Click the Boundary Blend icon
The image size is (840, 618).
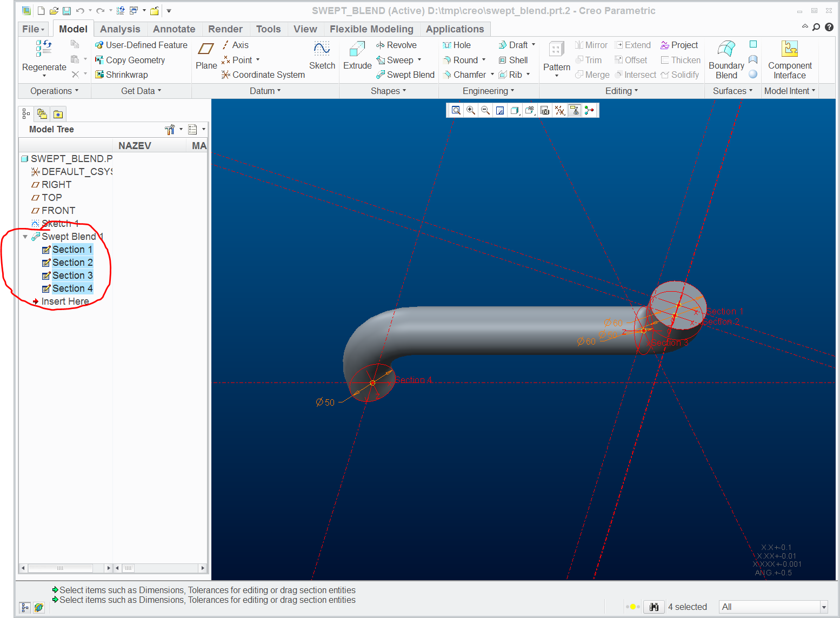tap(726, 50)
